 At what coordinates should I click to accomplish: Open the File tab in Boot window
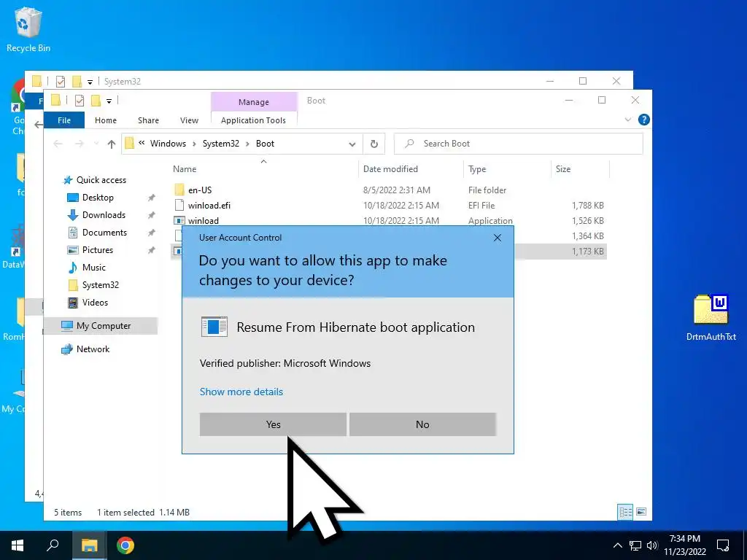click(x=64, y=120)
